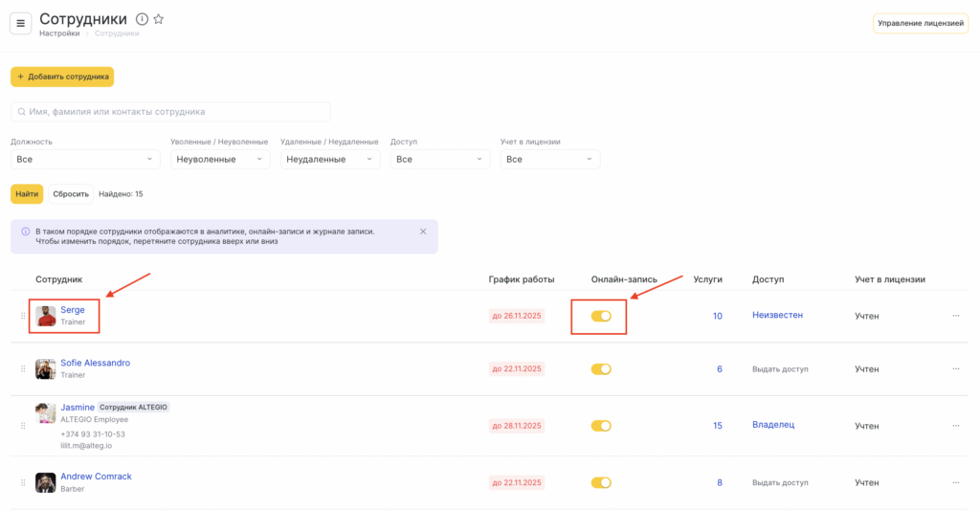Grab the drag handle for Sofie Alessandro

23,369
